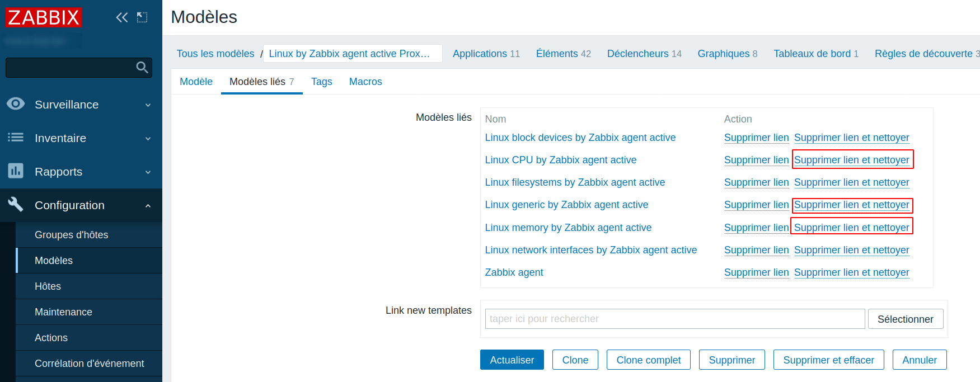980x382 pixels.
Task: Switch to the Macros tab
Action: click(x=365, y=82)
